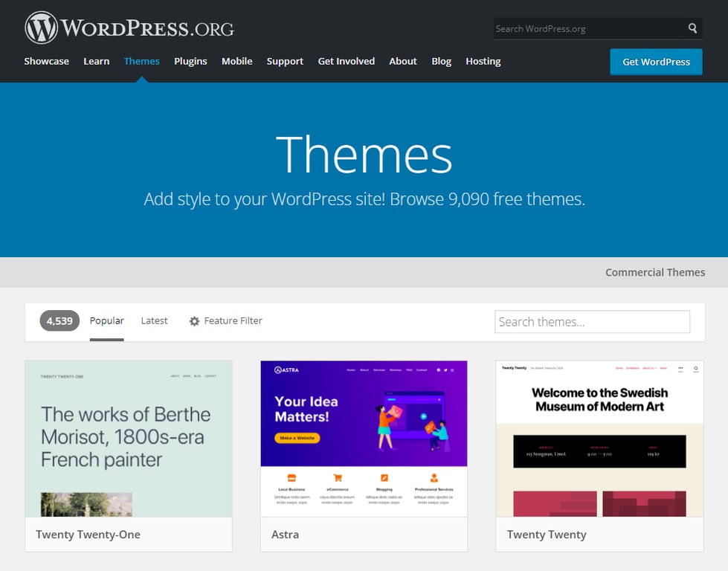Open the Feature Filter options
Viewport: 728px width, 571px height.
pyautogui.click(x=231, y=320)
